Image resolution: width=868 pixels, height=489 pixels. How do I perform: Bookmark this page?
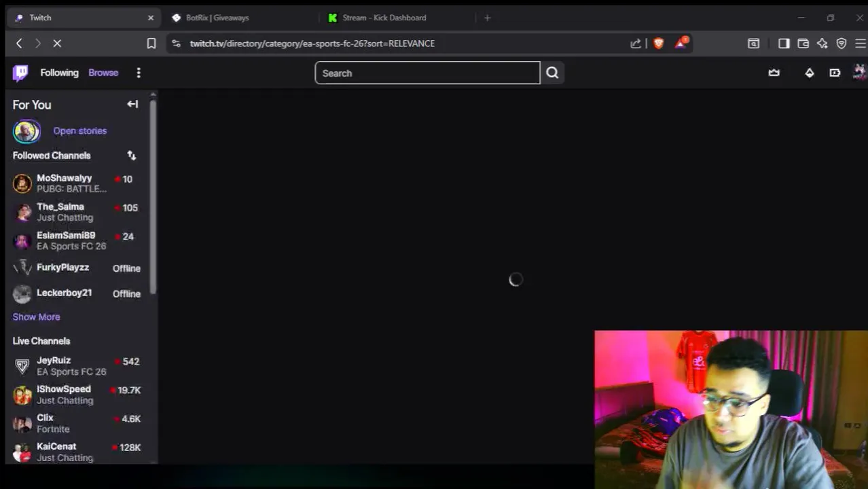pyautogui.click(x=151, y=43)
